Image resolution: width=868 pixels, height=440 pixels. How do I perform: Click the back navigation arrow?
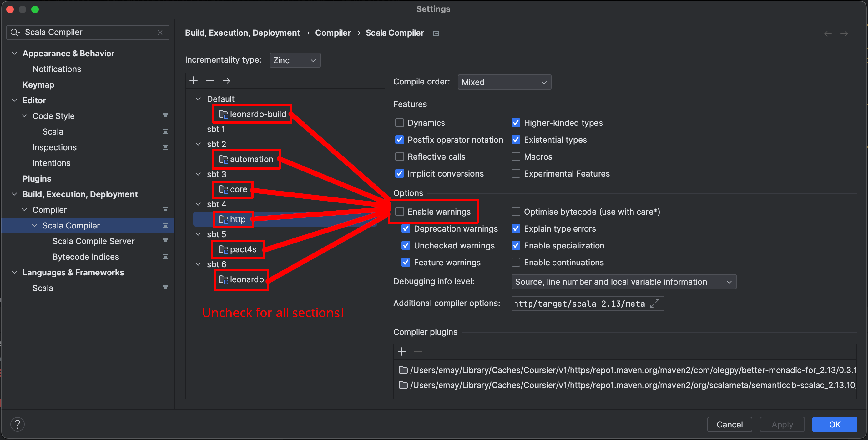[828, 34]
